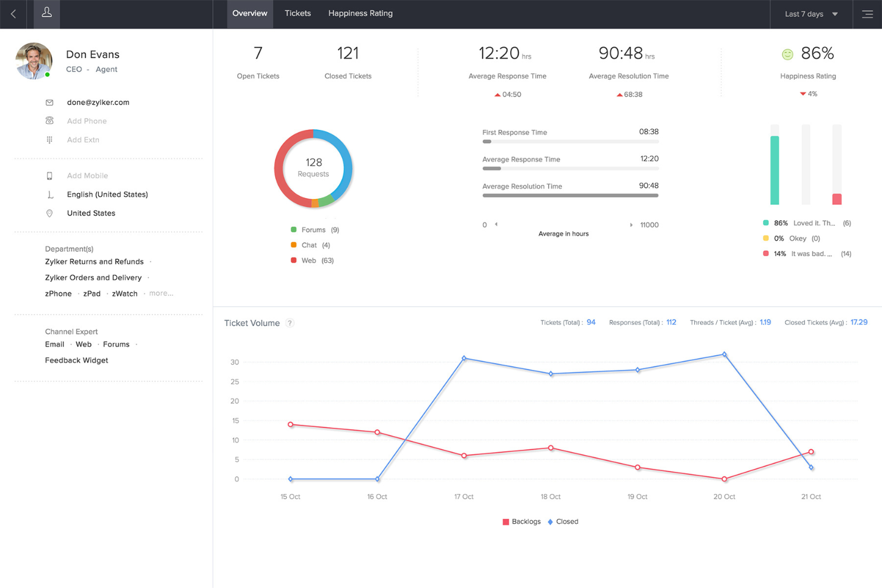The image size is (882, 588).
Task: Click the back arrow navigation icon
Action: click(13, 14)
